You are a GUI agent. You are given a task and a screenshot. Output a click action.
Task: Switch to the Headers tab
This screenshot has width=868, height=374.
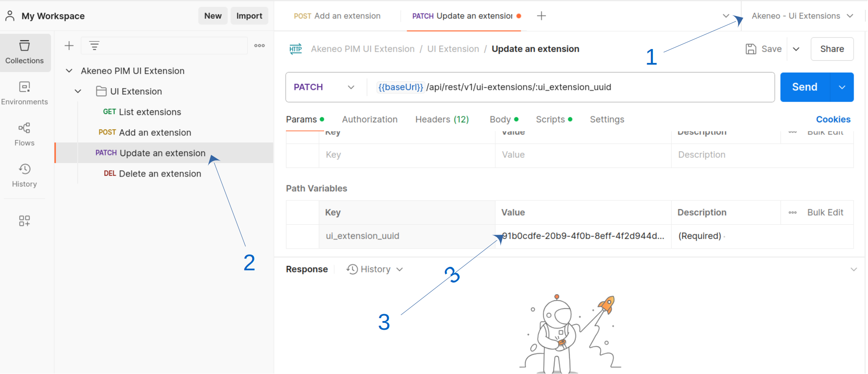[442, 119]
